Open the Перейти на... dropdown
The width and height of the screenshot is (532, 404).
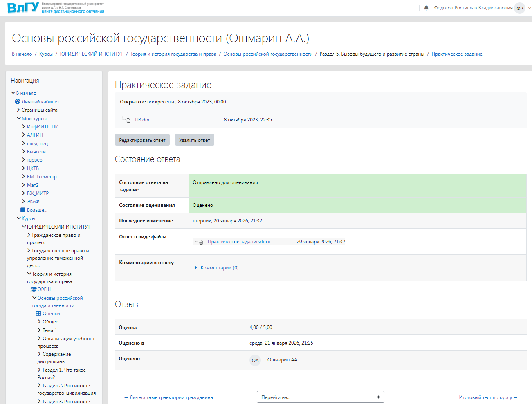pyautogui.click(x=320, y=397)
